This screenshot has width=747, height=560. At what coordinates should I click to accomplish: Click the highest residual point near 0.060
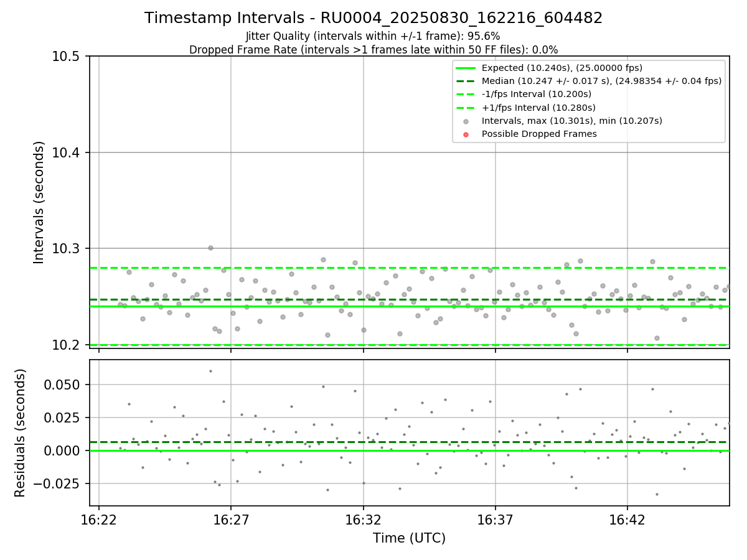tap(210, 371)
